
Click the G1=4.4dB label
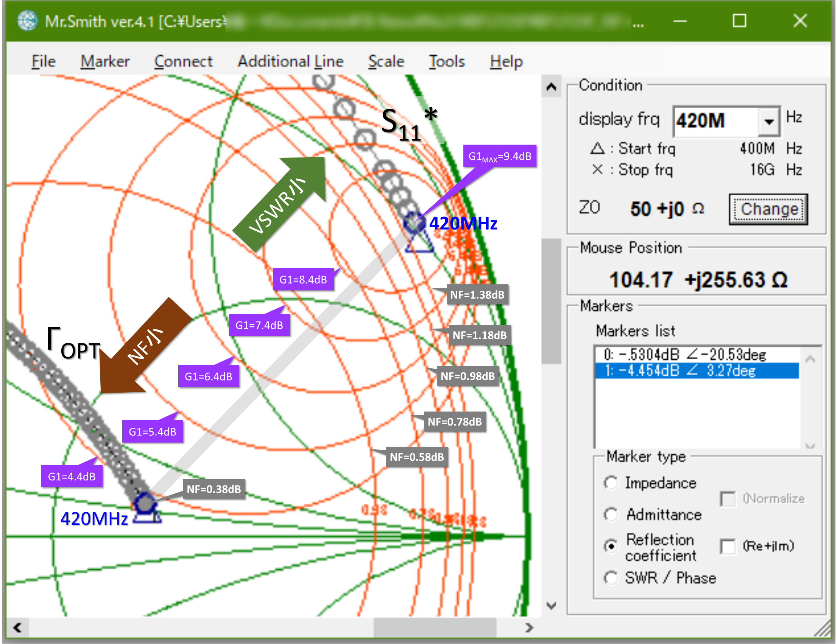click(x=72, y=477)
